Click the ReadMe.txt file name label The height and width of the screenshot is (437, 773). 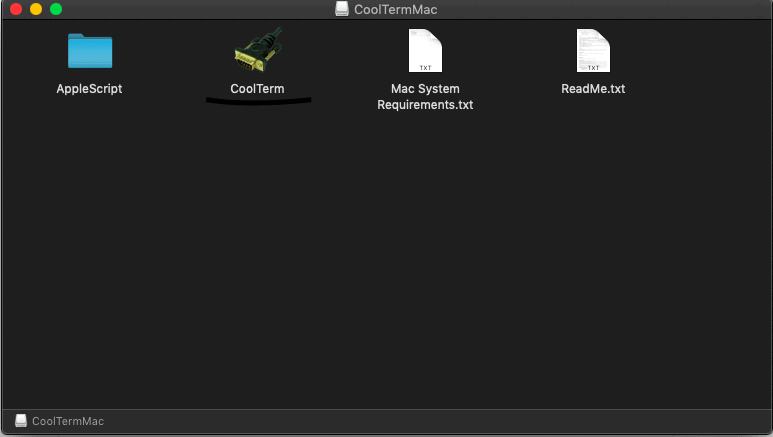[593, 89]
